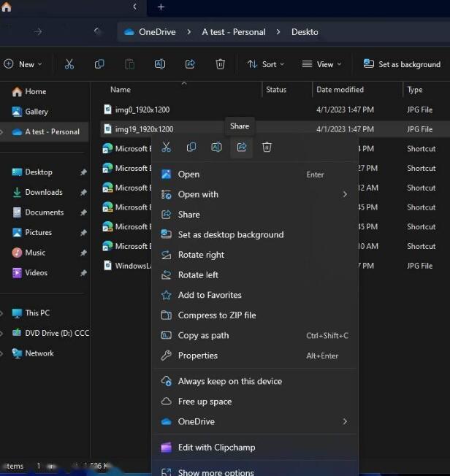Click the Cut icon in context menu

167,147
